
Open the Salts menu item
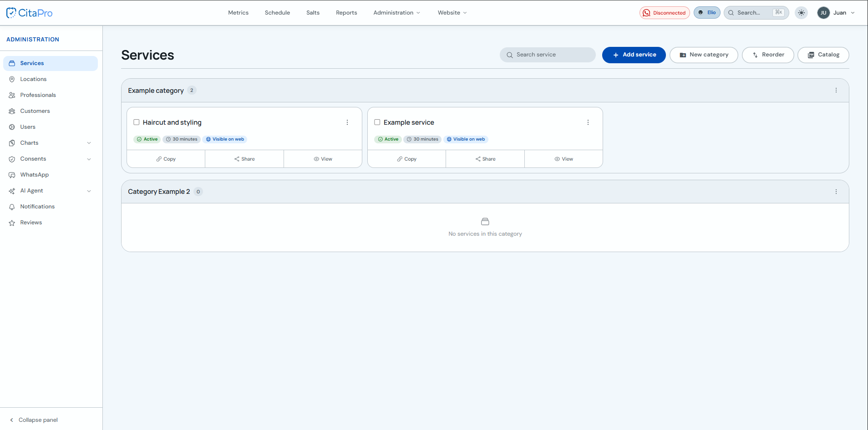313,13
